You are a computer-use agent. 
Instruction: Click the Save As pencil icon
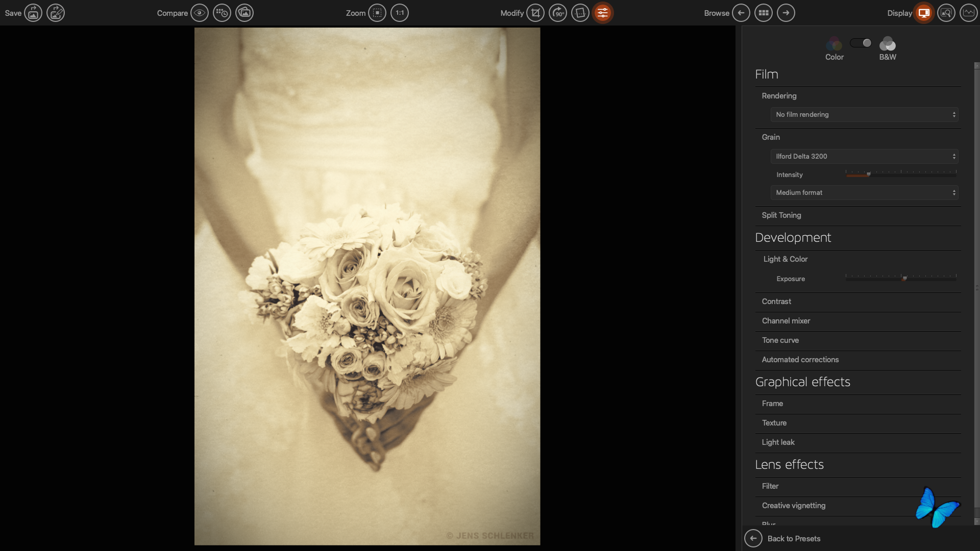pos(56,13)
